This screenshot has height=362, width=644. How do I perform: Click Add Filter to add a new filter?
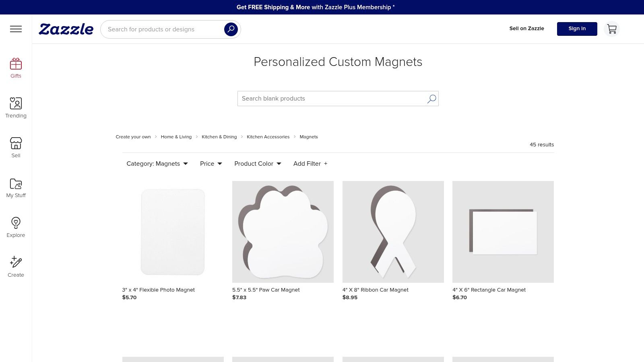point(310,164)
